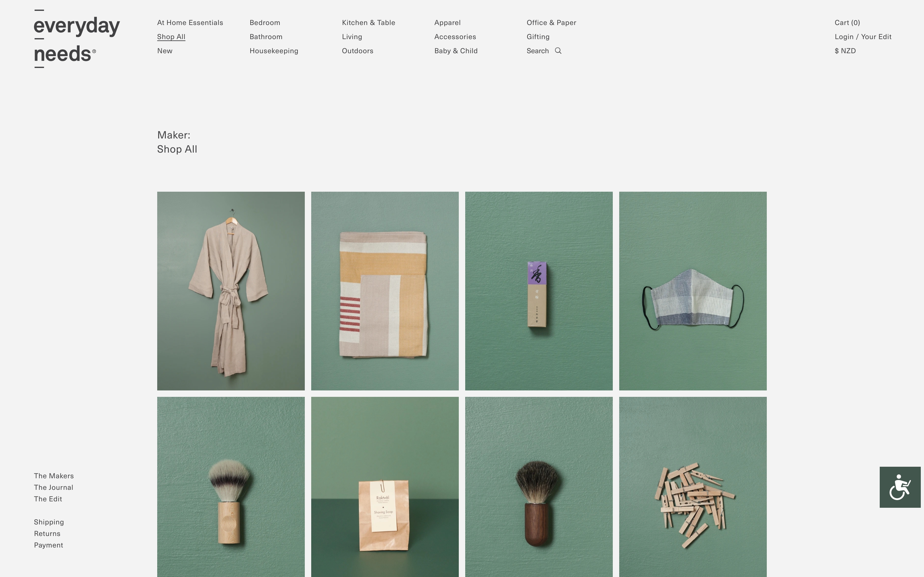
Task: Go to Login / Your Edit
Action: click(862, 37)
